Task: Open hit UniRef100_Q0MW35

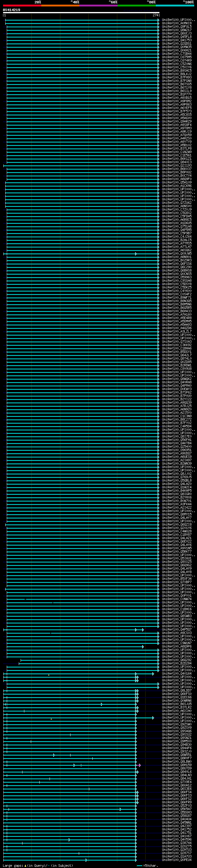Action: [x=177, y=47]
